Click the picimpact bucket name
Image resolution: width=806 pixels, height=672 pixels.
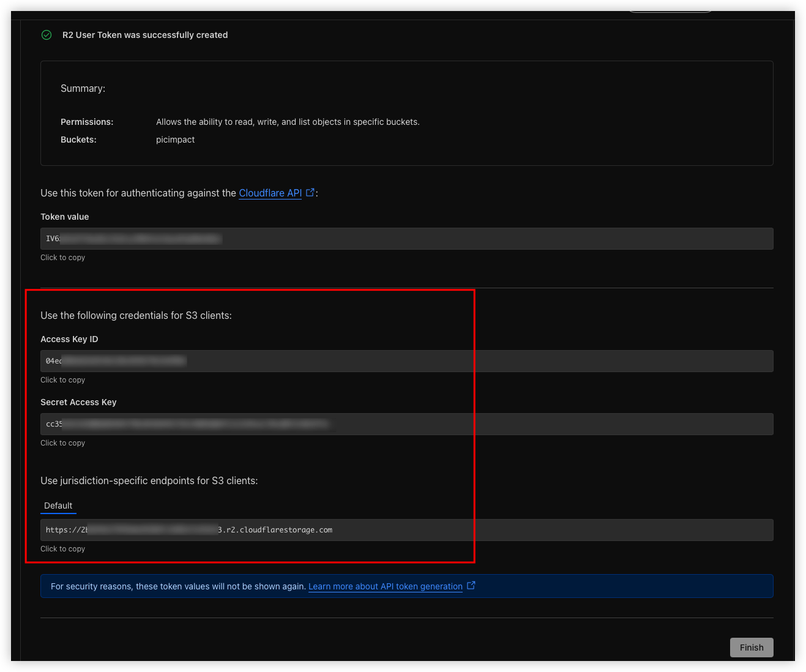click(x=175, y=140)
